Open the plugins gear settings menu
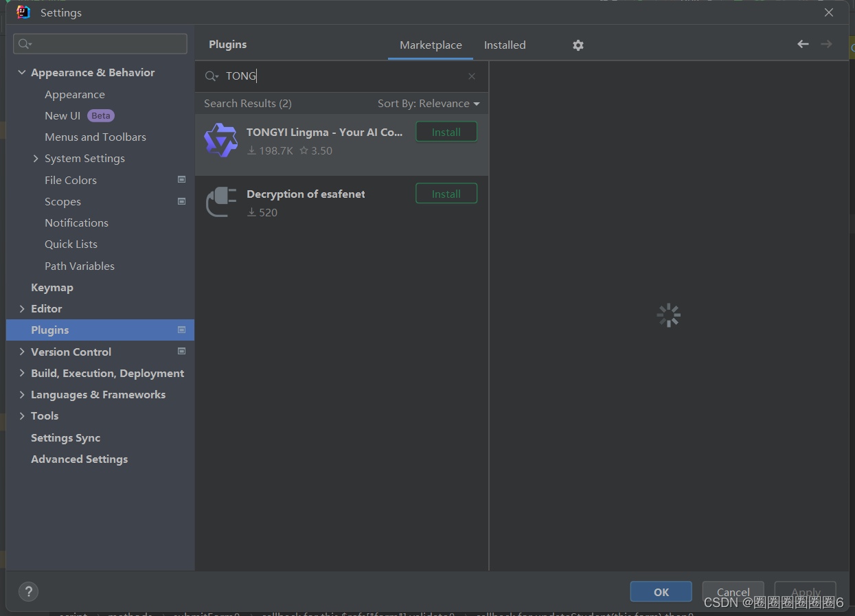This screenshot has height=616, width=855. [578, 45]
